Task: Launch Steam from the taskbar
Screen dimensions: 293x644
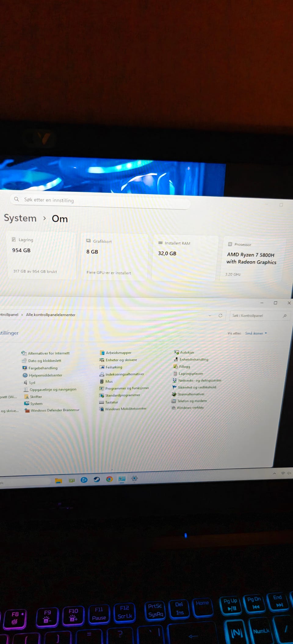Action: (x=97, y=479)
